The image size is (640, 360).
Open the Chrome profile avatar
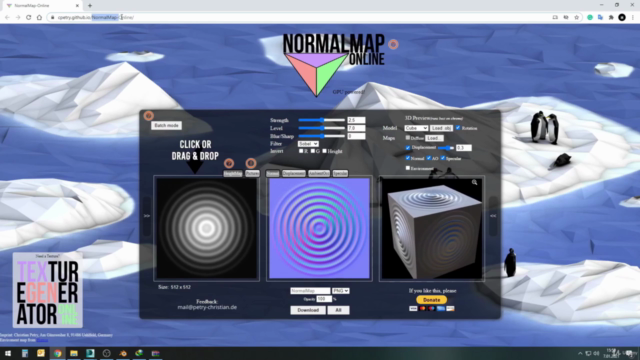coord(622,17)
